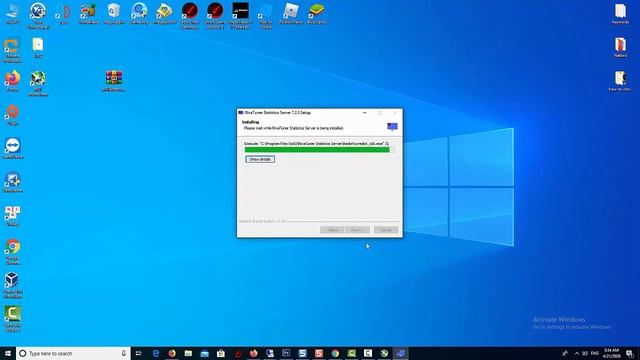Open the fruit-themed desktop shortcut

coord(89,13)
